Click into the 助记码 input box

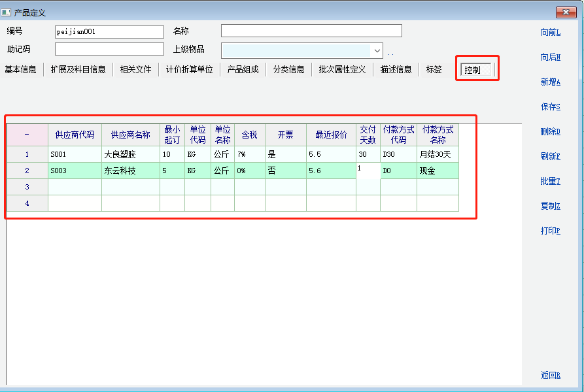coord(109,50)
